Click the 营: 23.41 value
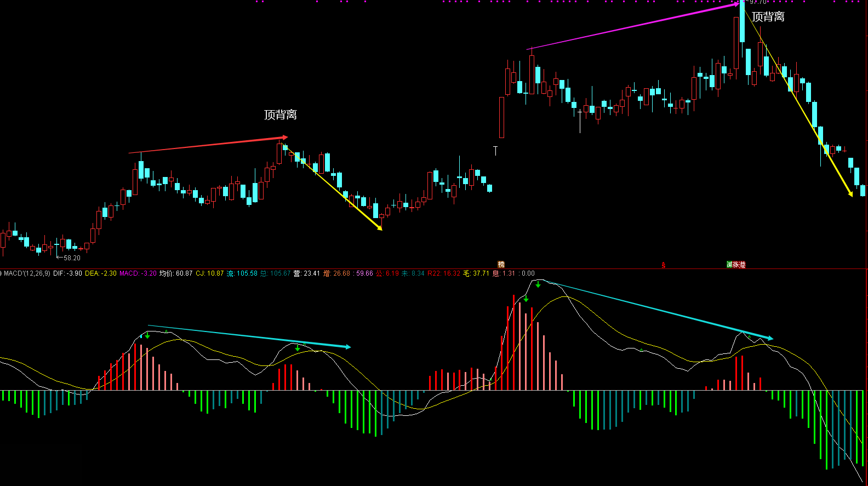 point(307,273)
